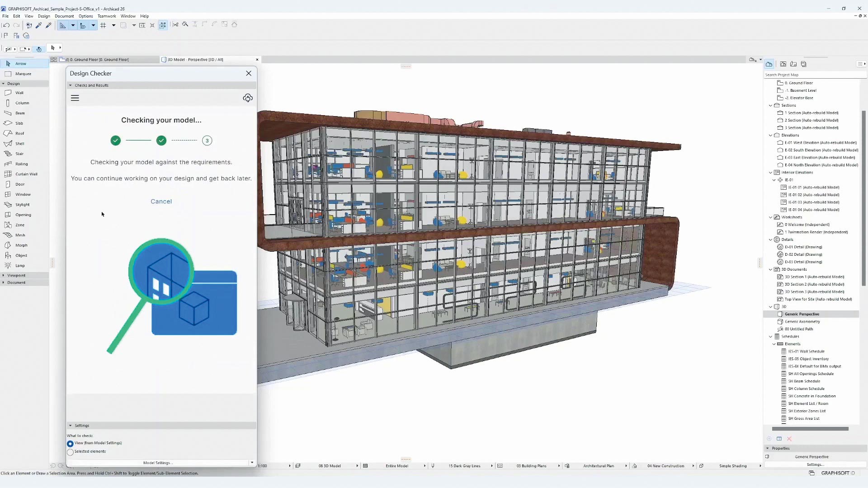Screen dimensions: 868x488
Task: Click the Design Checker cloud sync icon
Action: (248, 98)
